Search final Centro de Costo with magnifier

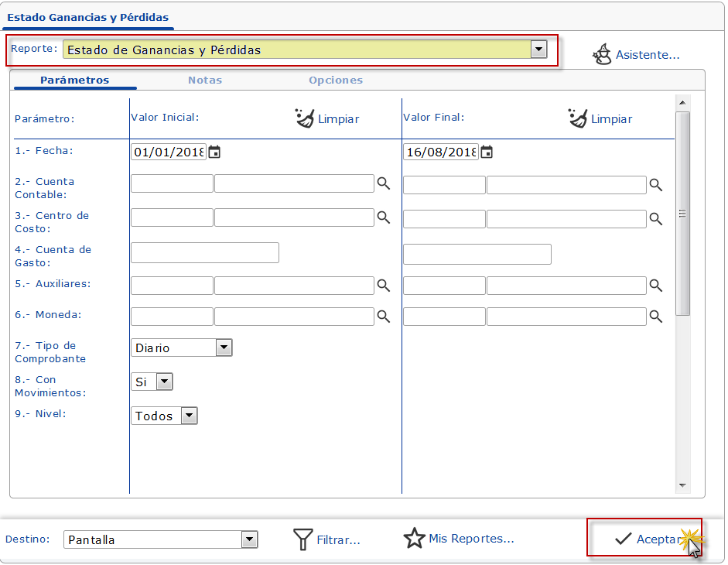655,218
